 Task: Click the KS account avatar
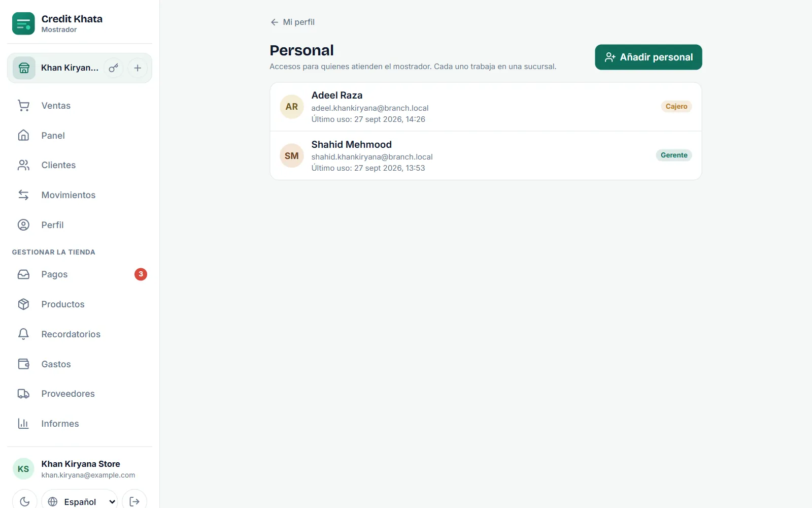[23, 469]
